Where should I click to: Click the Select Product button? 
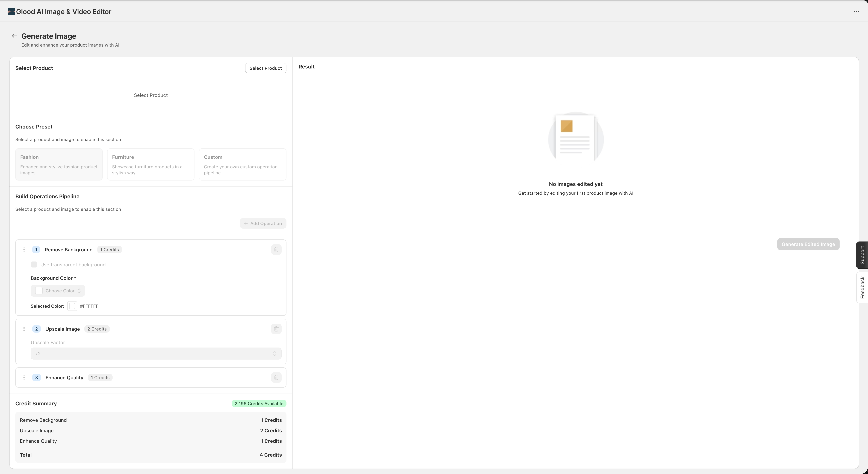[266, 68]
